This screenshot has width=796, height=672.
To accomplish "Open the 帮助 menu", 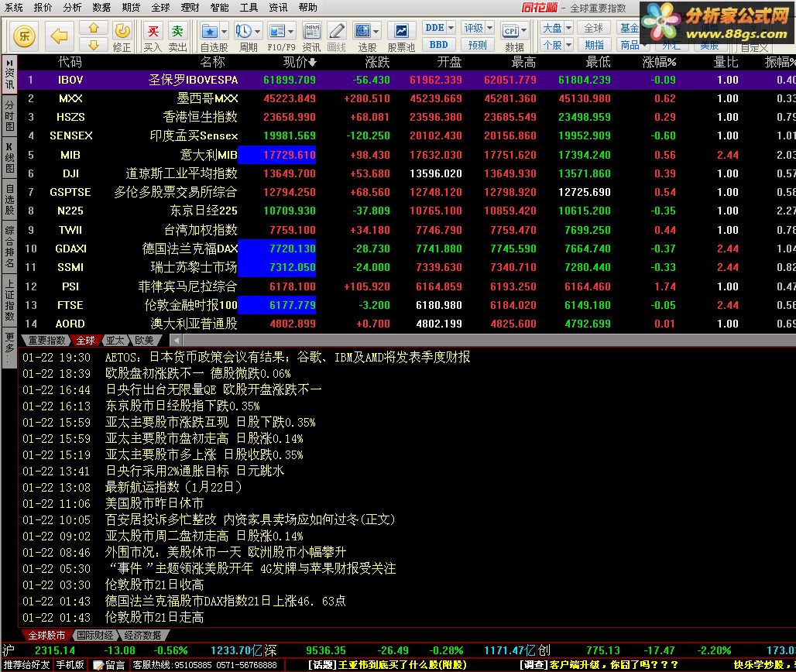I will 307,7.
